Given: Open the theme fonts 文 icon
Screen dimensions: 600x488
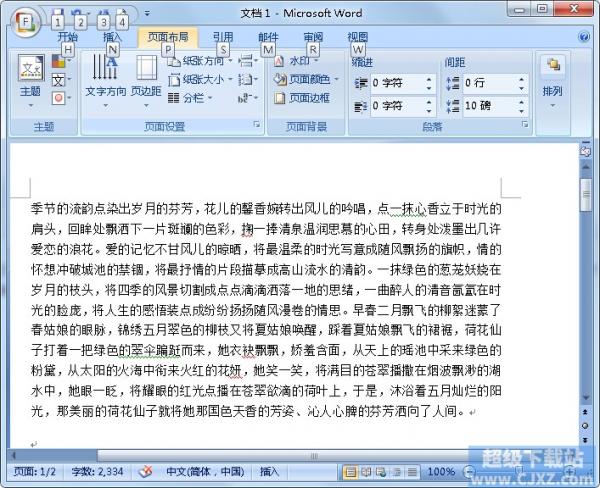Looking at the screenshot, I should [x=58, y=80].
